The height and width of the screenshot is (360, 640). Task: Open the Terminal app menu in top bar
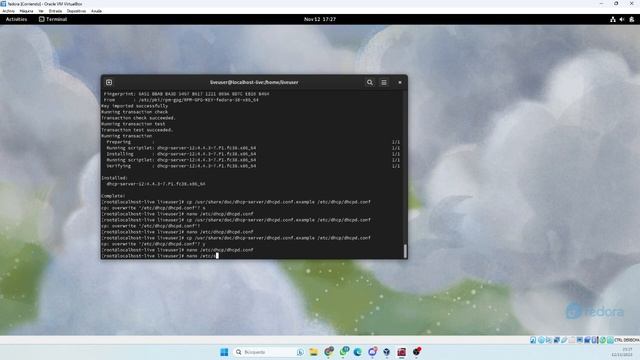pos(53,19)
